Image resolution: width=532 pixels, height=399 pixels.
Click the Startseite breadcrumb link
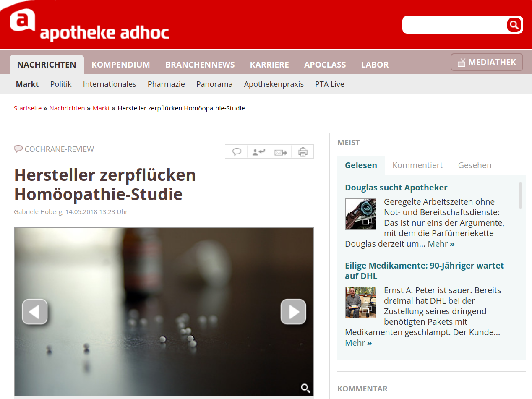[x=28, y=108]
